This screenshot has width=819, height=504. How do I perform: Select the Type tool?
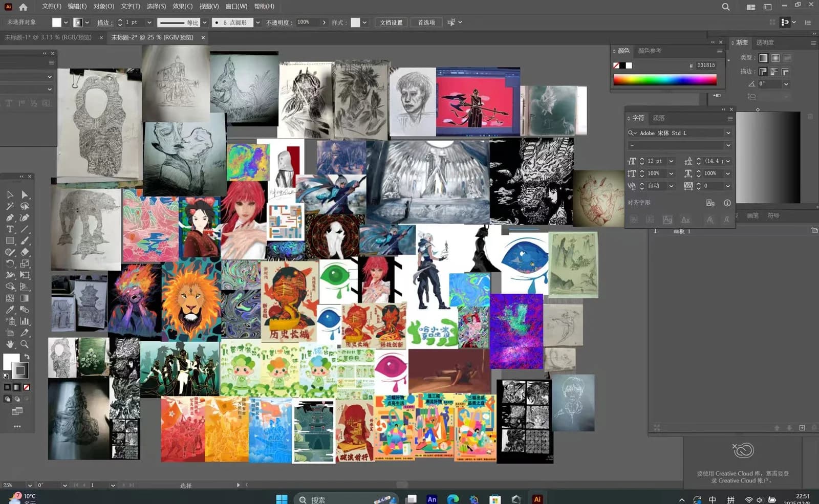pyautogui.click(x=10, y=229)
